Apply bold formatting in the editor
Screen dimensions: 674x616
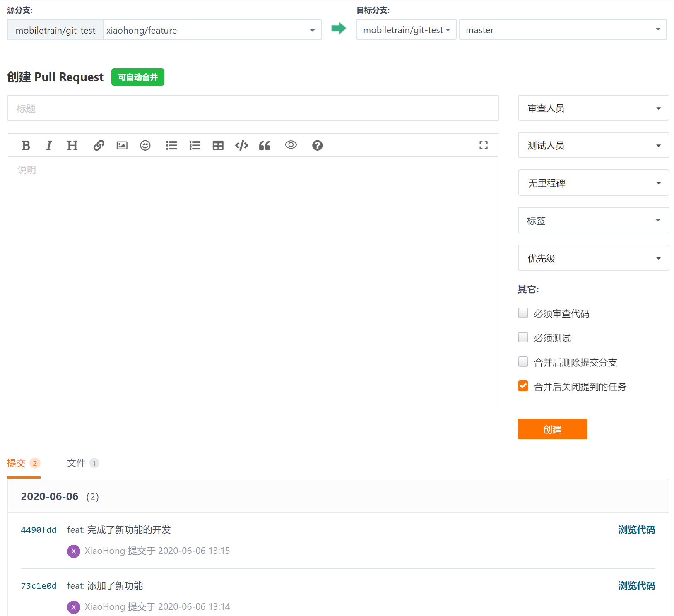click(x=26, y=145)
